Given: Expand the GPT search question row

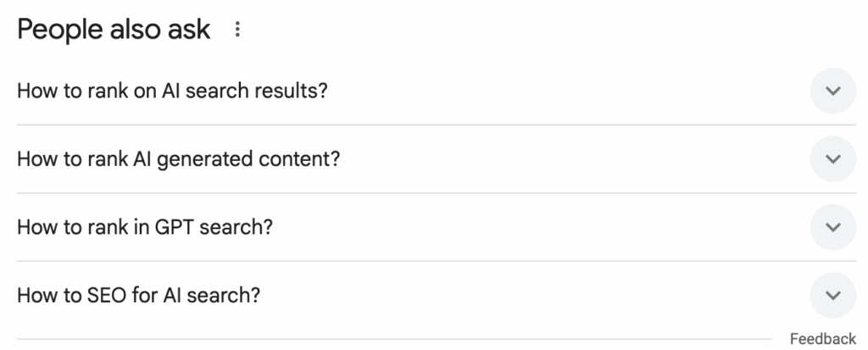Looking at the screenshot, I should [x=424, y=227].
